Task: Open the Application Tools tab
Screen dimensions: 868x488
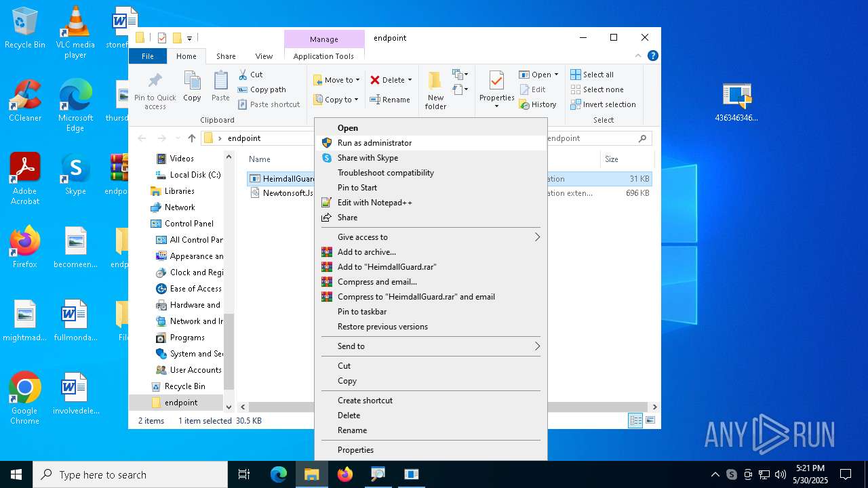Action: (323, 56)
